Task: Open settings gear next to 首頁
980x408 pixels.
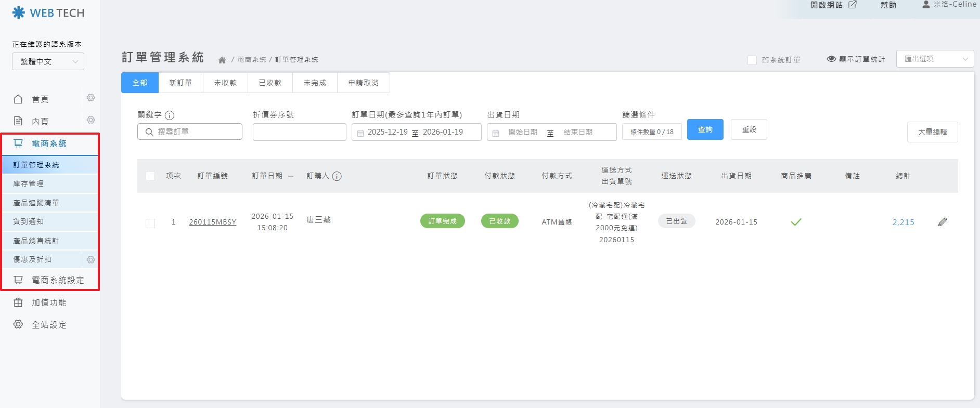Action: click(91, 98)
